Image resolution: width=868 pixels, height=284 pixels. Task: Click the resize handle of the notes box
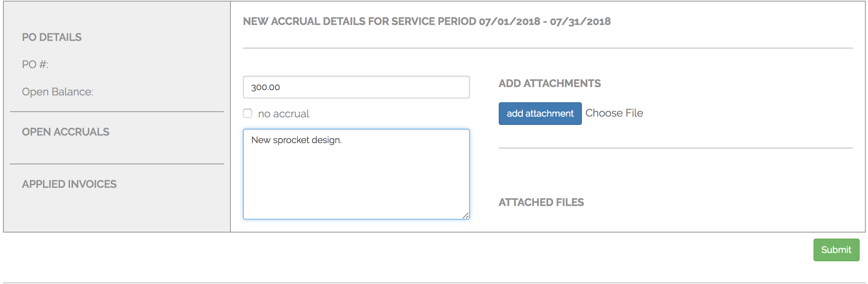coord(466,215)
